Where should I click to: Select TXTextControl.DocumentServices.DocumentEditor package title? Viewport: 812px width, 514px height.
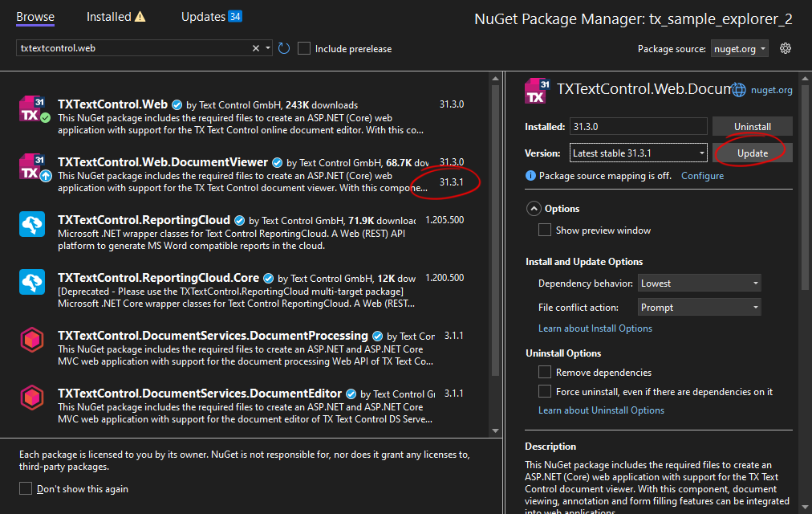click(199, 394)
